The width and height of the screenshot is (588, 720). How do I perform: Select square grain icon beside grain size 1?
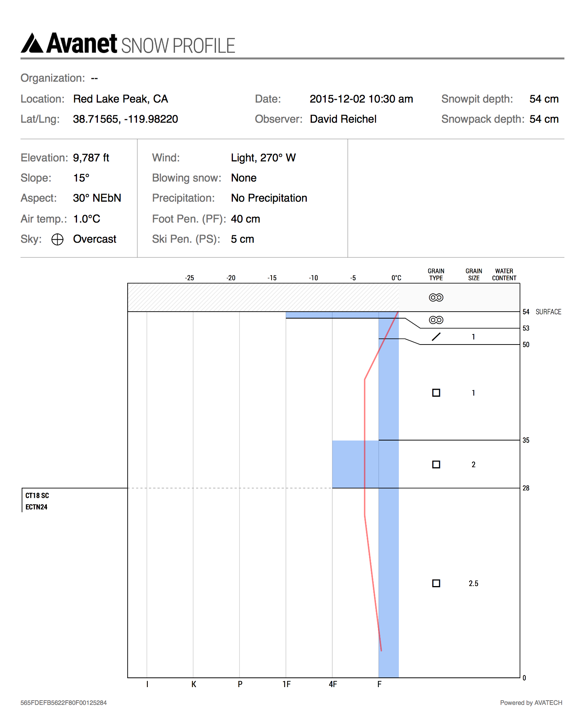[436, 393]
